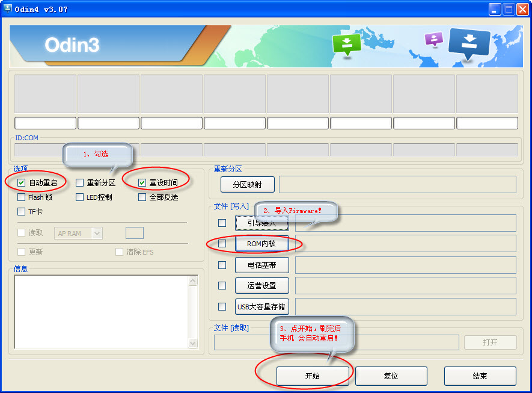Maximize the Odin4 window
This screenshot has height=393, width=532.
(x=509, y=9)
